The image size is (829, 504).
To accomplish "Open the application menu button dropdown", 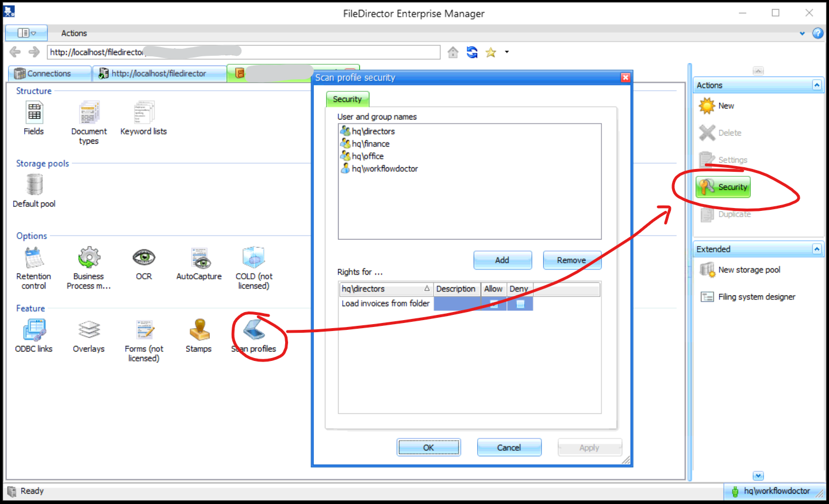I will pyautogui.click(x=26, y=33).
